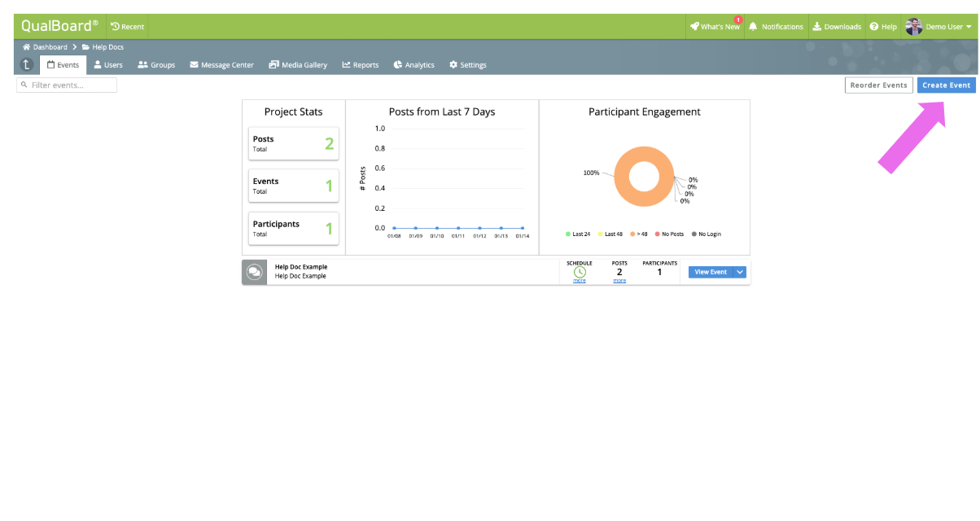The image size is (980, 521).
Task: Click the Help question mark icon
Action: pos(874,26)
